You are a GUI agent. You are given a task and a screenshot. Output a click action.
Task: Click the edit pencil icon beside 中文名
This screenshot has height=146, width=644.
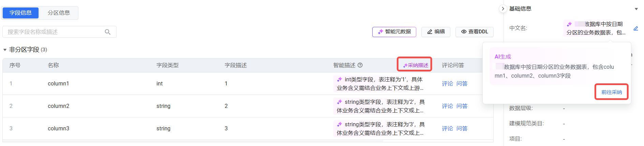pos(636,28)
